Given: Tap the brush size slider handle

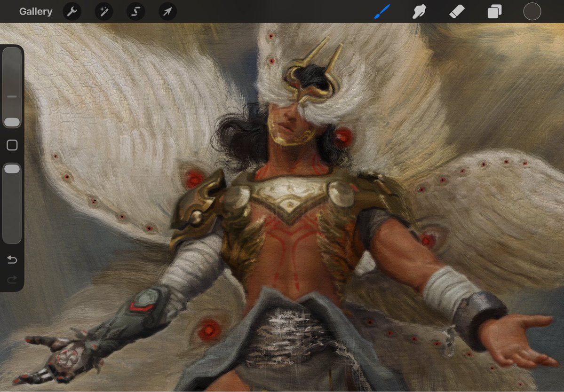Looking at the screenshot, I should pos(12,122).
